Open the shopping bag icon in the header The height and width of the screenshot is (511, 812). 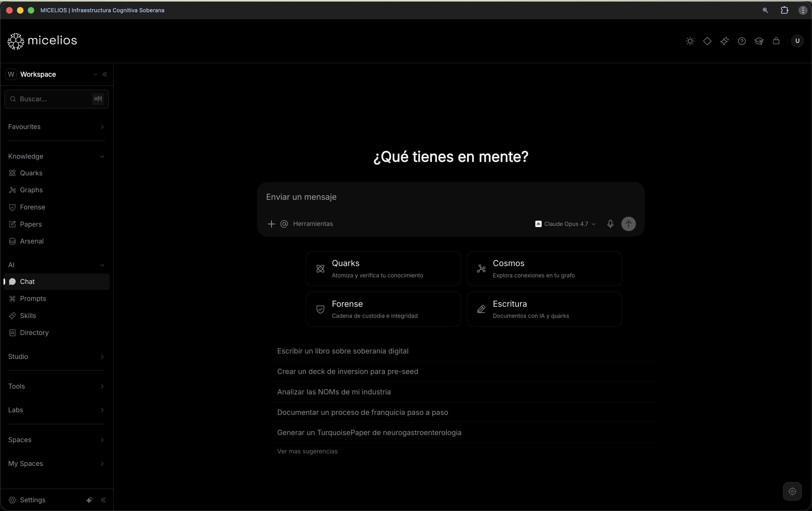point(776,41)
